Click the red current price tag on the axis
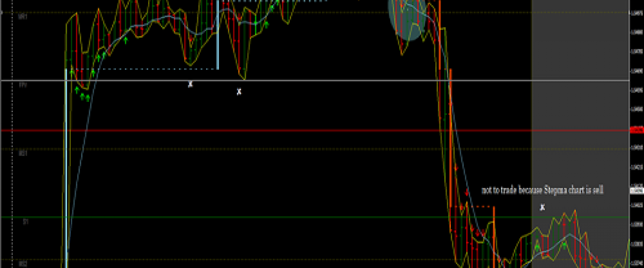This screenshot has height=268, width=644. 636,130
